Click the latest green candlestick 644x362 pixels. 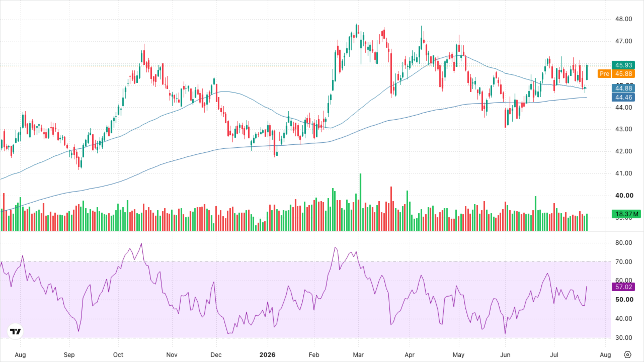[x=587, y=72]
